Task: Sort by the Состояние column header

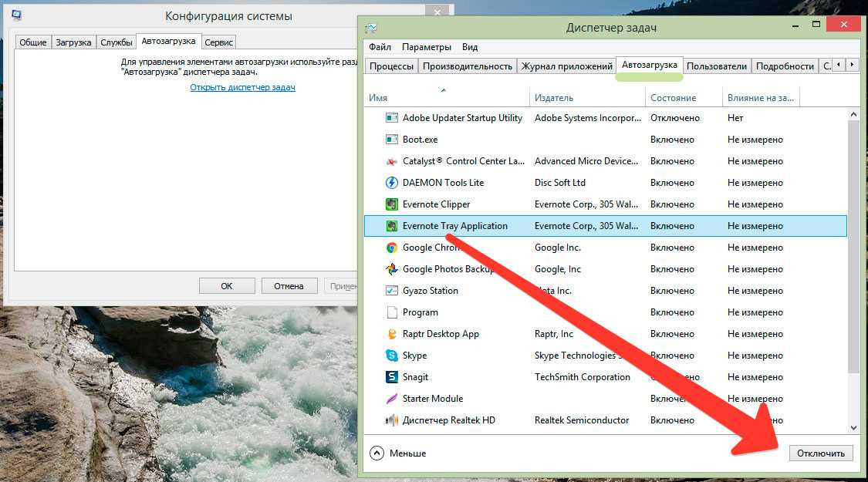Action: point(684,97)
